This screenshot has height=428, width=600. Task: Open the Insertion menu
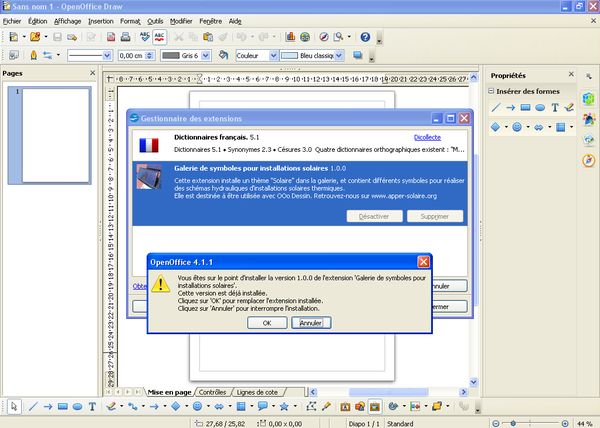click(101, 21)
